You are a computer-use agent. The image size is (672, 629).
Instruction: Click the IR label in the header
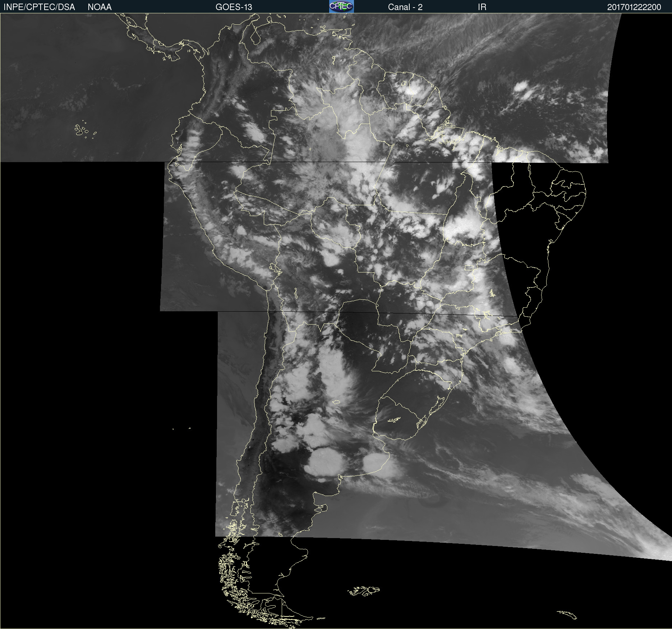[482, 7]
